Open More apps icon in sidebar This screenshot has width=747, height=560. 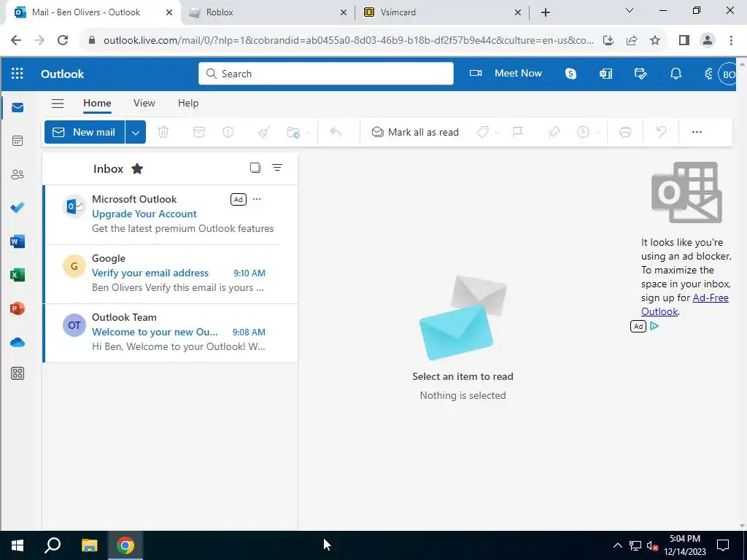tap(18, 374)
